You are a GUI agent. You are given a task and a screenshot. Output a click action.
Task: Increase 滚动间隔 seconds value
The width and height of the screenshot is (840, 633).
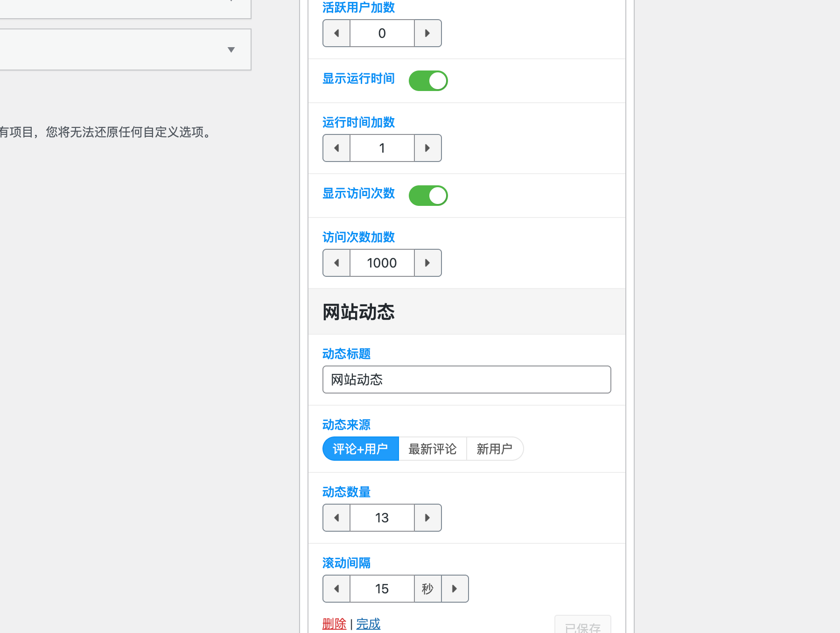[x=455, y=589]
